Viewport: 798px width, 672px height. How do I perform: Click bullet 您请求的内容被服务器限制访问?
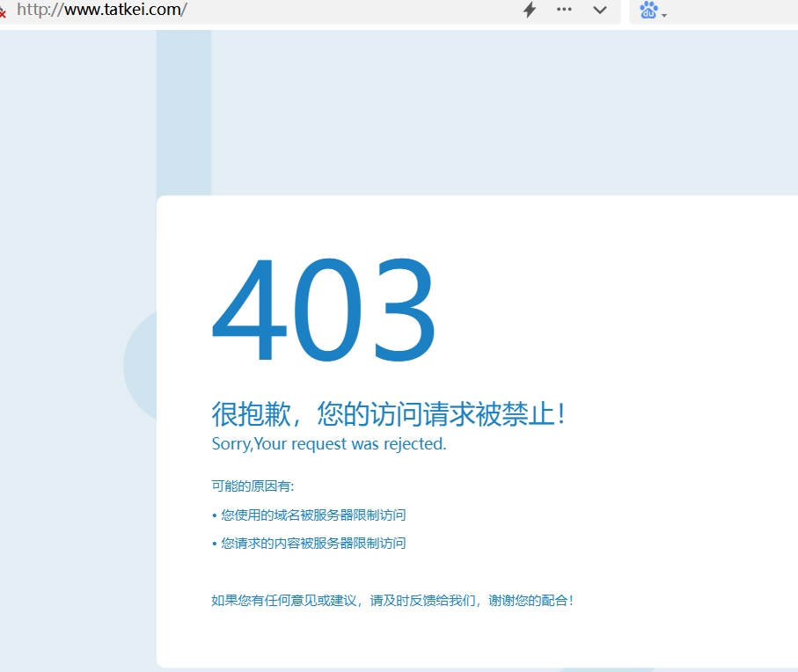coord(309,544)
